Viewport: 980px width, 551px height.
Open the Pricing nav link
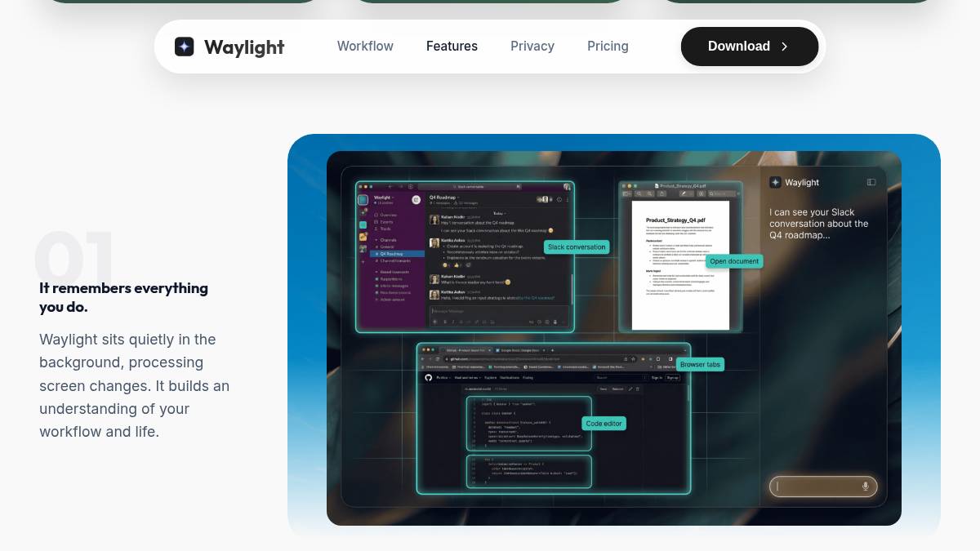pyautogui.click(x=608, y=47)
